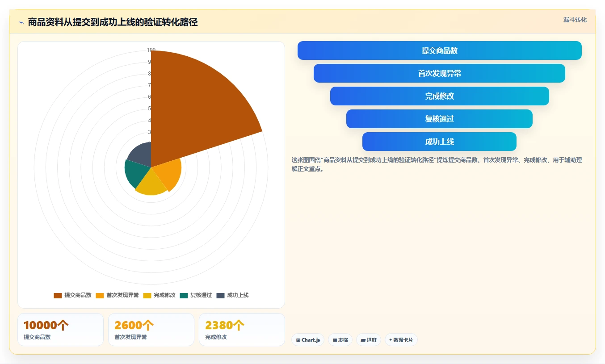
Task: Open the 2600个 首次发现异常 card
Action: [x=151, y=330]
